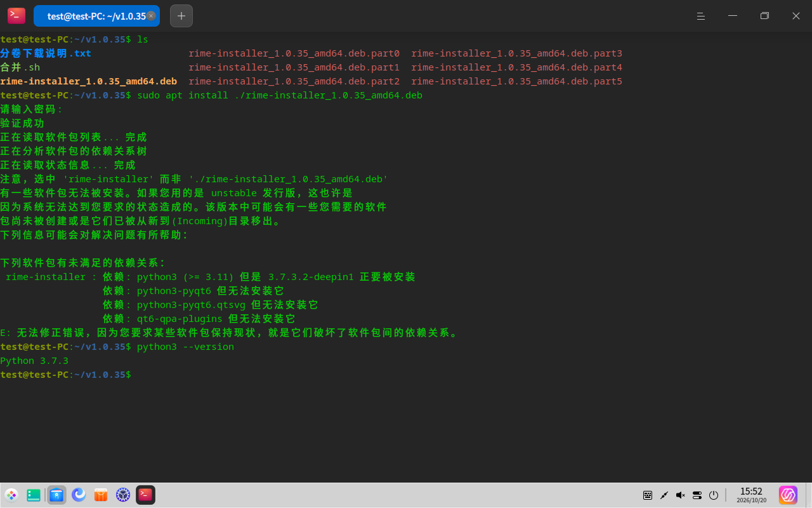The image size is (812, 508).
Task: Open the quick settings toggles tray icon
Action: 697,495
